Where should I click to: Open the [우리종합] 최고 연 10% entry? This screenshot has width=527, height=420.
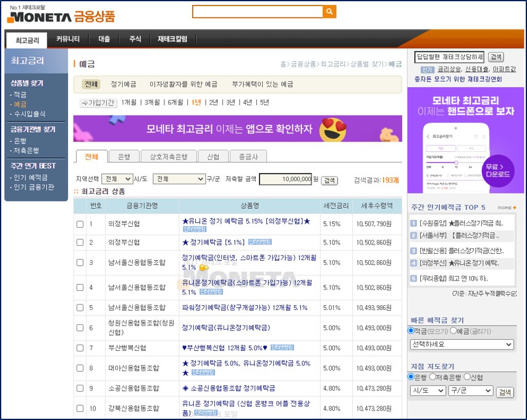tap(453, 279)
